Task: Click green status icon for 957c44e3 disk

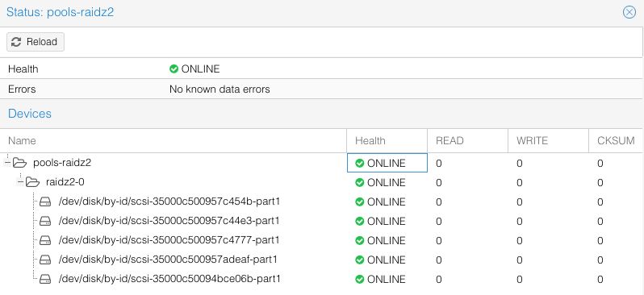Action: (x=360, y=221)
